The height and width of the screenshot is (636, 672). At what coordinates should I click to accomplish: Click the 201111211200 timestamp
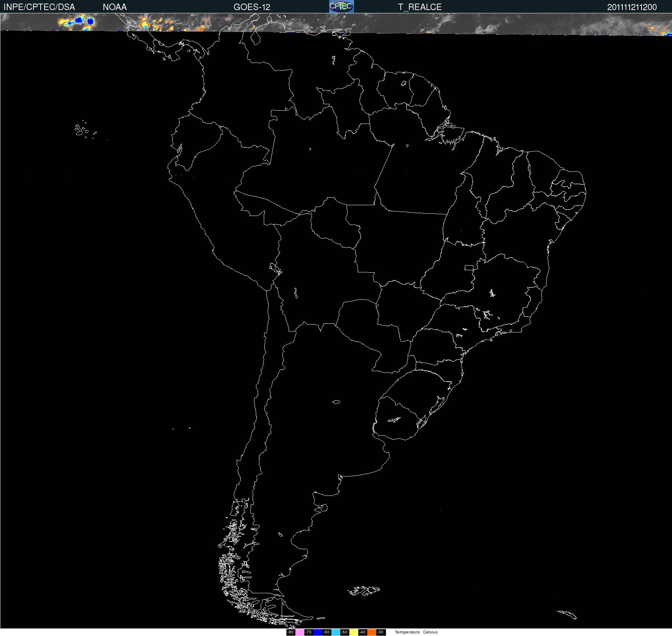pyautogui.click(x=632, y=7)
